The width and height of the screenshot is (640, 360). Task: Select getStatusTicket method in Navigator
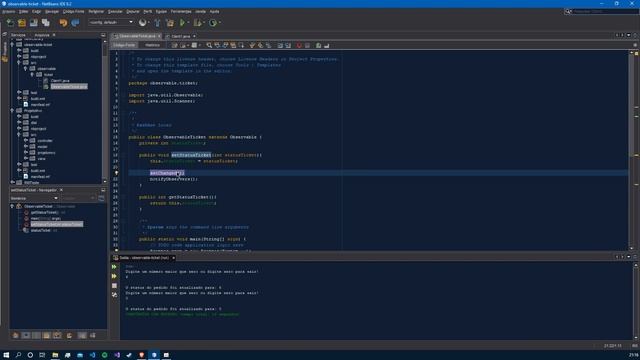pos(44,213)
